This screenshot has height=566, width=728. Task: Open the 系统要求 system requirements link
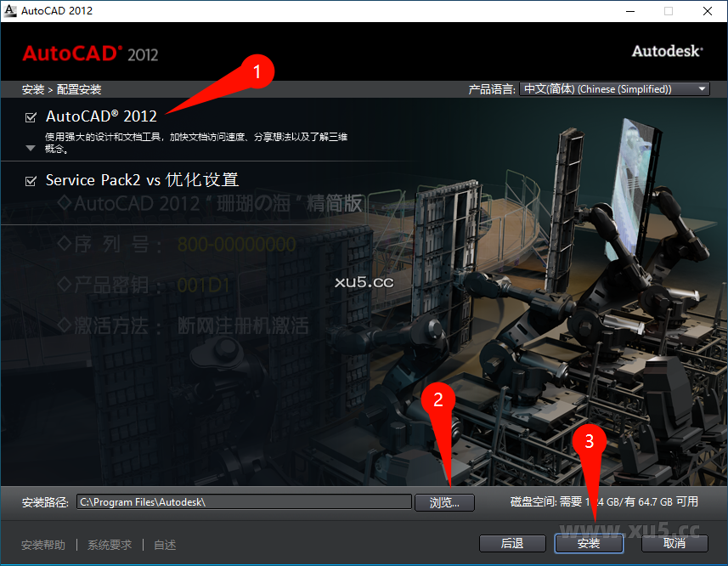[110, 545]
